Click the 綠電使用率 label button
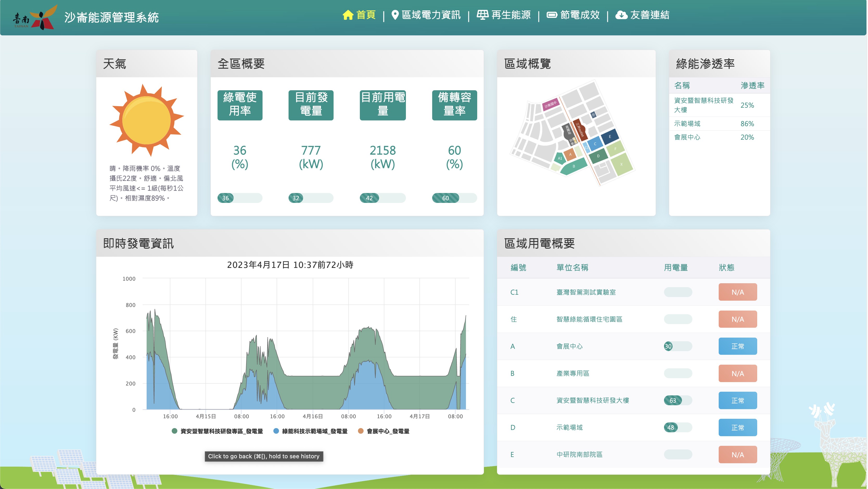This screenshot has width=868, height=489. (x=240, y=105)
